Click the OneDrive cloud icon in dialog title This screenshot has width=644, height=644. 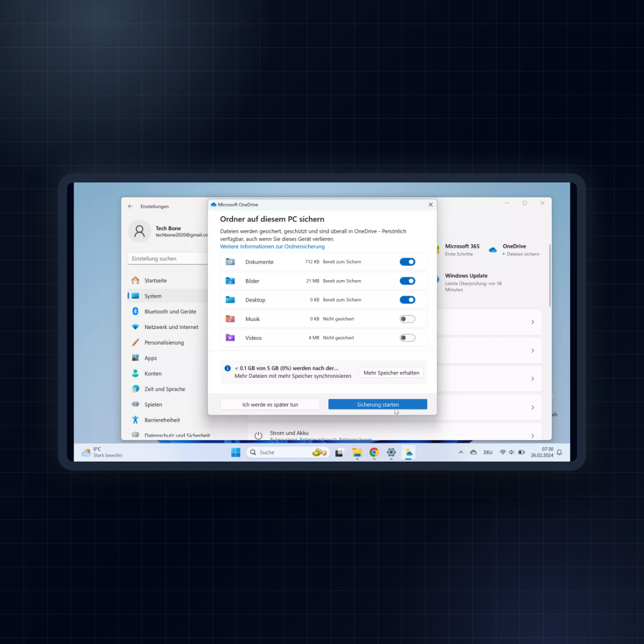(214, 204)
